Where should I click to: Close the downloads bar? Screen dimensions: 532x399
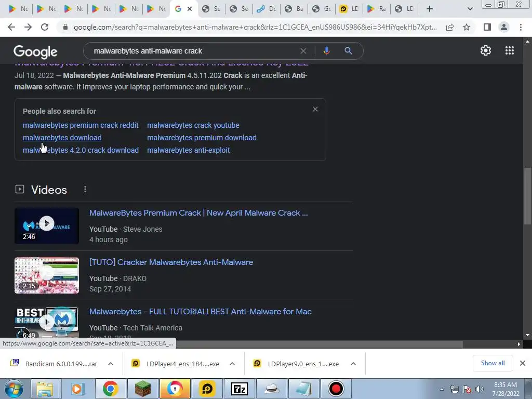523,363
